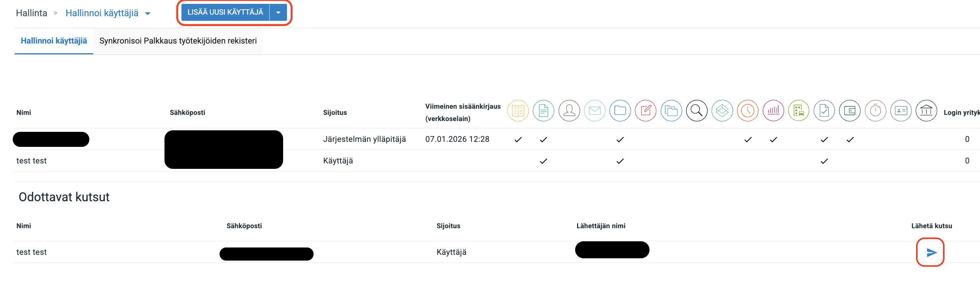Click the Lisää uusi käyttäjä button
Viewport: 980px width, 303px height.
pos(225,13)
